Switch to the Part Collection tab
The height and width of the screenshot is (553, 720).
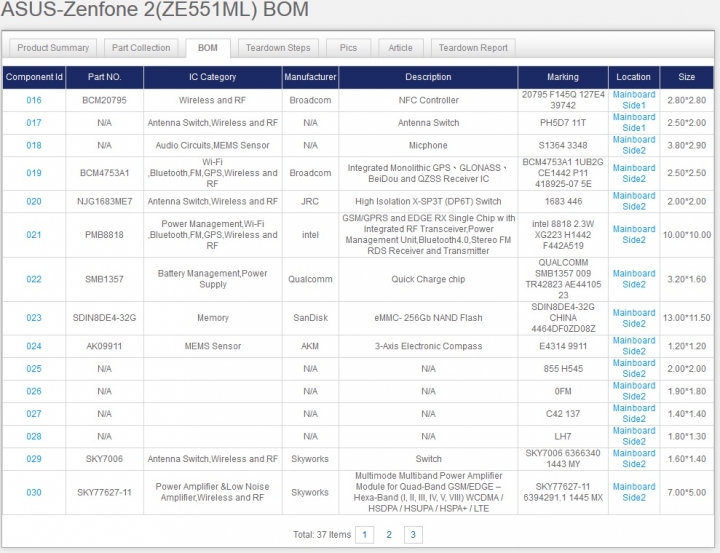[x=141, y=48]
